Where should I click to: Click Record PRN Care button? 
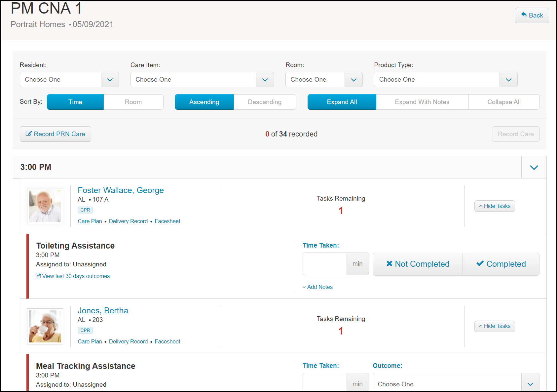click(x=56, y=134)
